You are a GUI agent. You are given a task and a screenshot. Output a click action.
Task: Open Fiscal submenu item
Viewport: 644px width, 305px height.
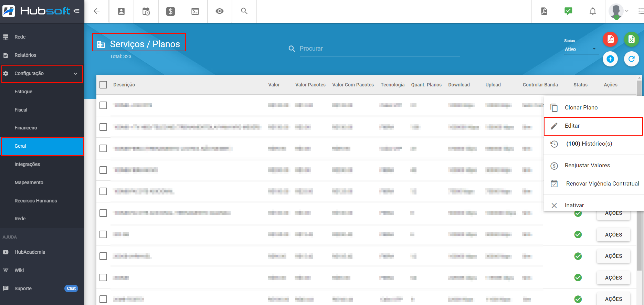coord(42,110)
